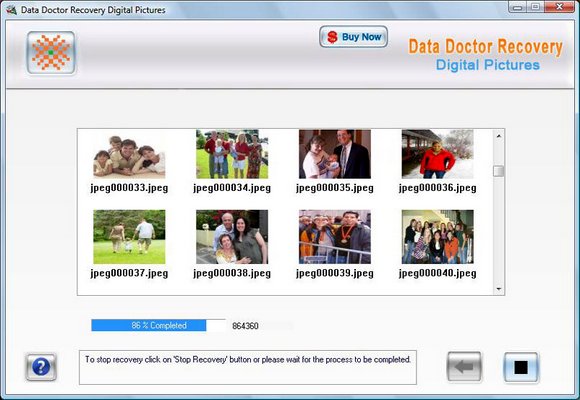Click the stop recovery instruction text box
The image size is (580, 400).
[247, 367]
